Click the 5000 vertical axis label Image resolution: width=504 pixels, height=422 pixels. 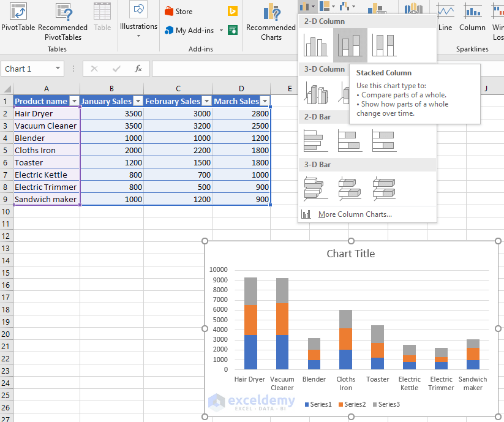tap(220, 320)
